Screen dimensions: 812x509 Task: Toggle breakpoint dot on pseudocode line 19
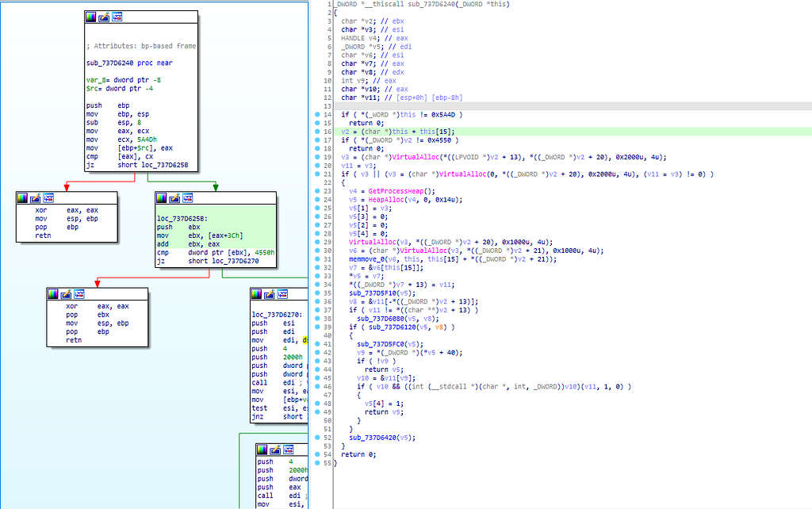tap(317, 157)
